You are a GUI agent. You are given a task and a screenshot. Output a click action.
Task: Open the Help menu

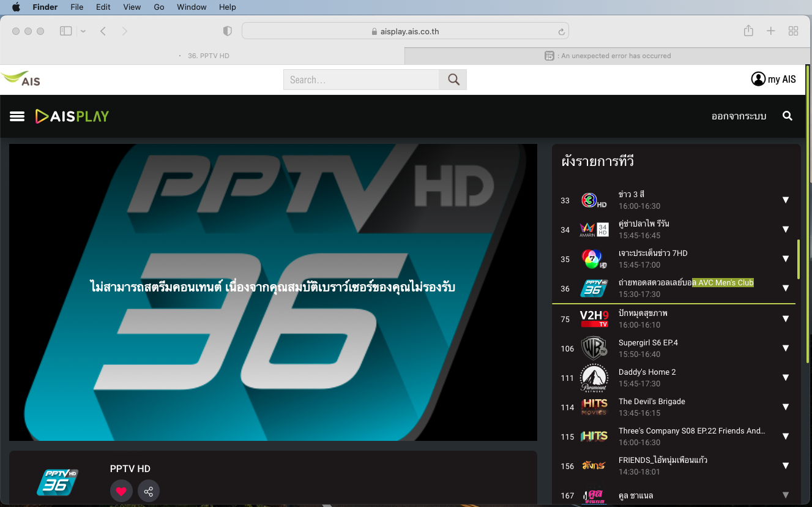(228, 7)
